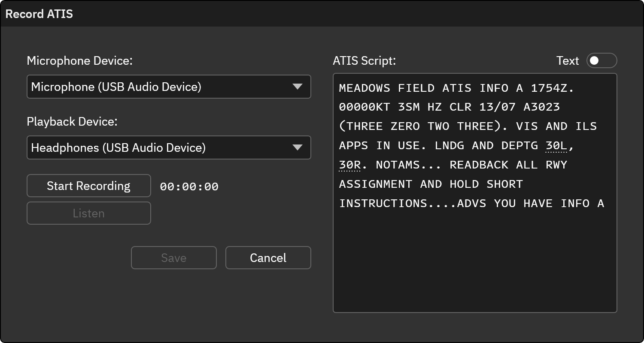Click the Playback Device label
644x343 pixels.
(x=72, y=122)
